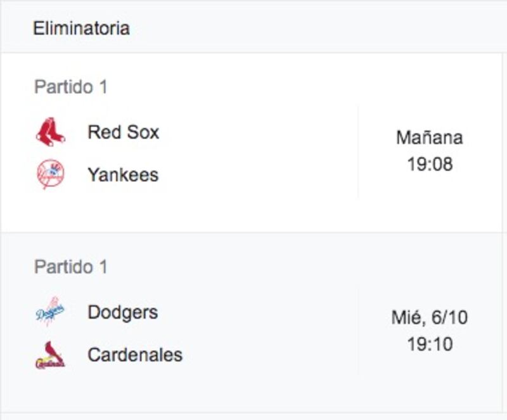Select the Cardenales team name
Viewport: 507px width, 420px height.
tap(135, 355)
